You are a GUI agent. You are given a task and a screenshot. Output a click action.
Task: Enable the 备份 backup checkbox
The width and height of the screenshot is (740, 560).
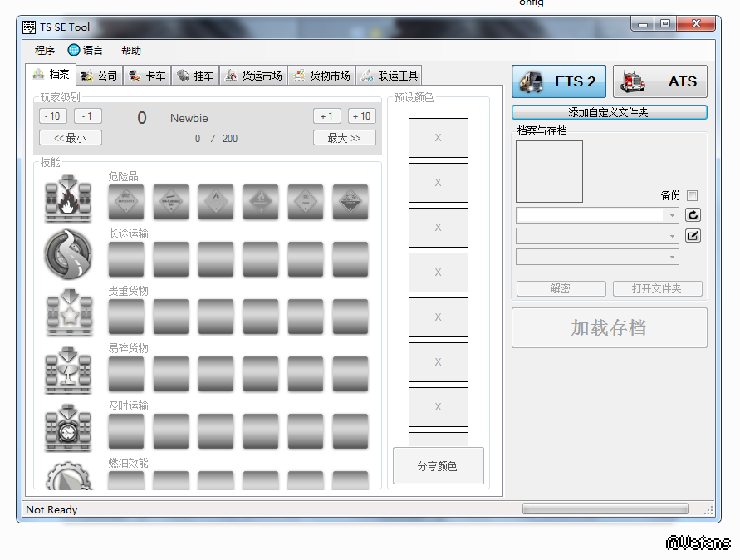click(692, 196)
